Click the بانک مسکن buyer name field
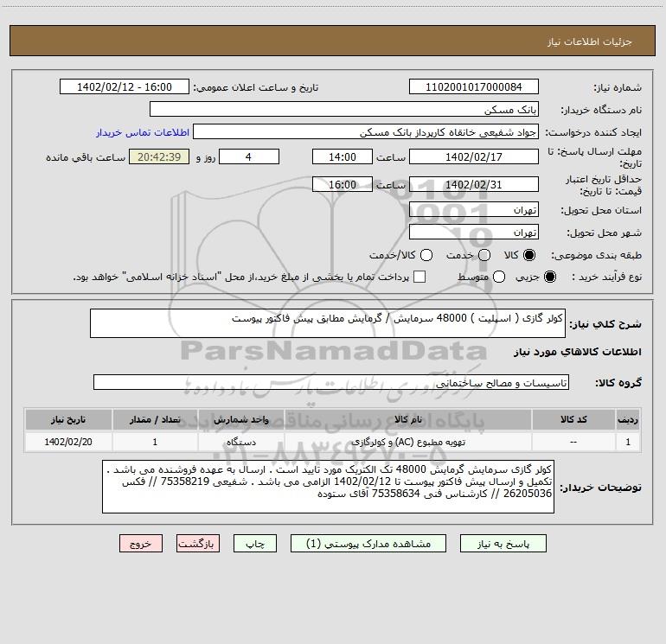Viewport: 666px width, 644px height. point(343,110)
